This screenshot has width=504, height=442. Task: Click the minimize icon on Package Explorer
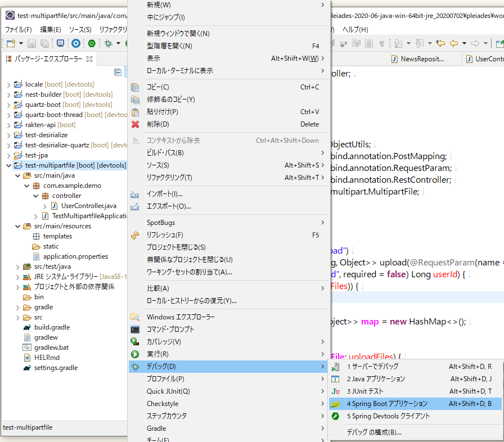click(x=118, y=71)
